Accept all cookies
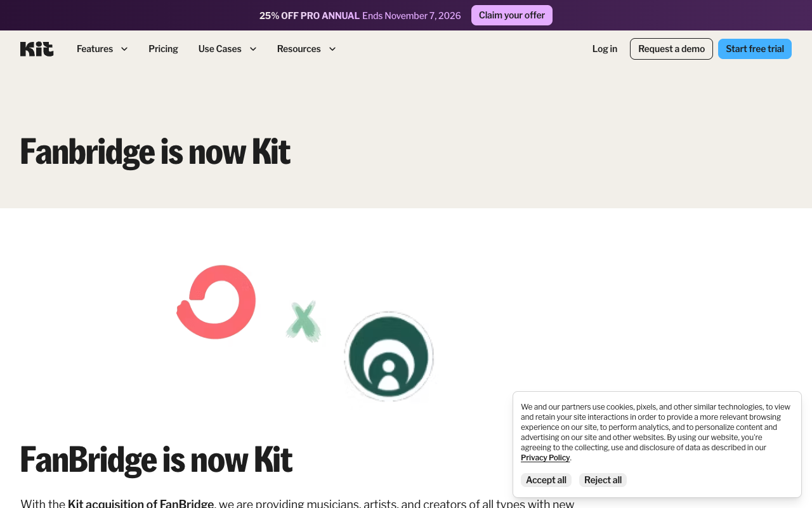This screenshot has height=508, width=812. 546,480
